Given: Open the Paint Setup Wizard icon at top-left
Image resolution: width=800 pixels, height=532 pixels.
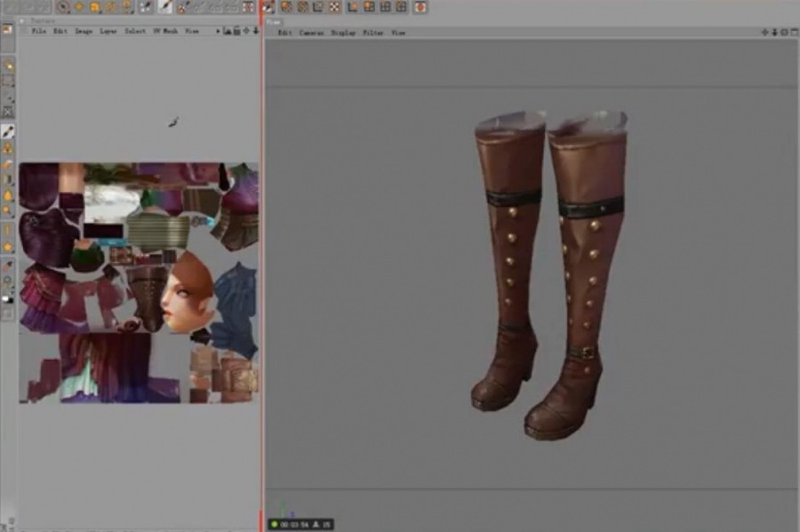Looking at the screenshot, I should (x=7, y=29).
